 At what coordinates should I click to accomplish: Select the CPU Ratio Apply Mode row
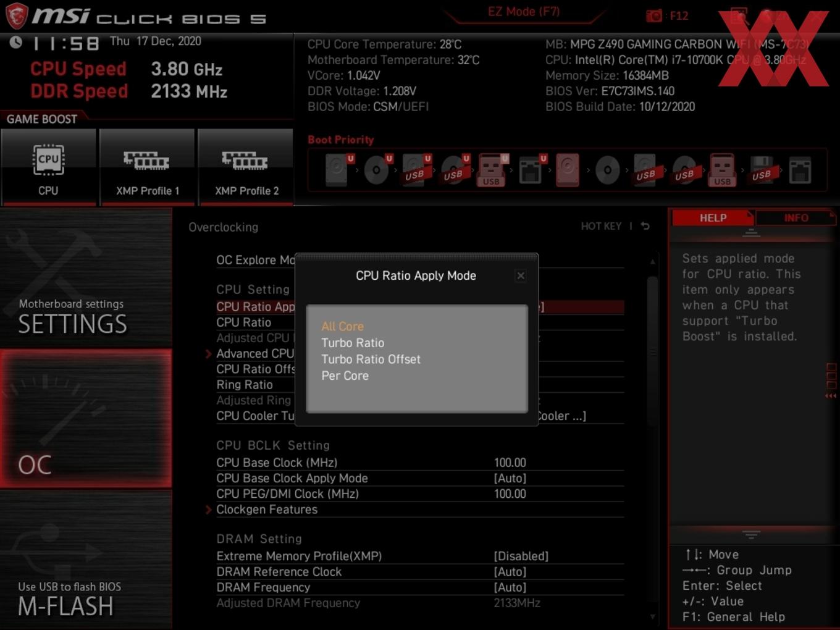(256, 307)
